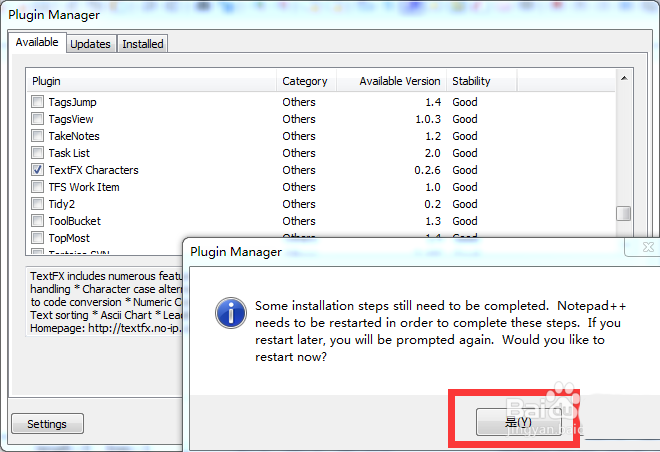660x452 pixels.
Task: Open the Settings button
Action: (x=47, y=424)
